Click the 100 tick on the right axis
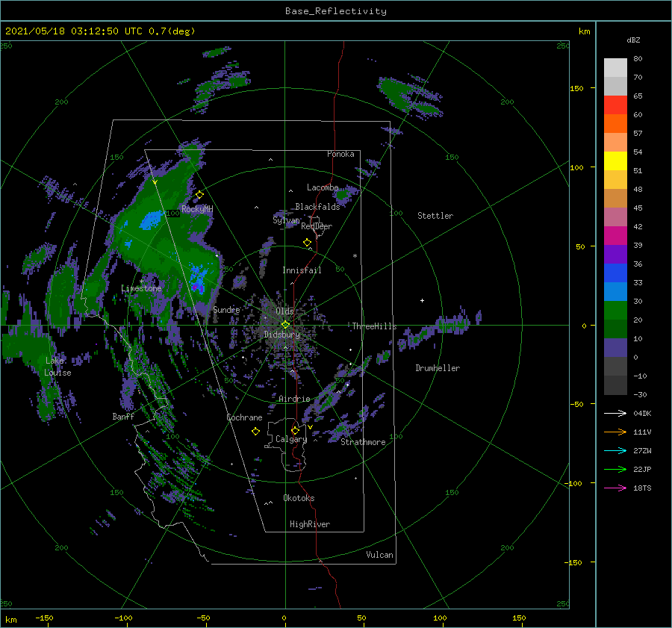 tap(576, 167)
